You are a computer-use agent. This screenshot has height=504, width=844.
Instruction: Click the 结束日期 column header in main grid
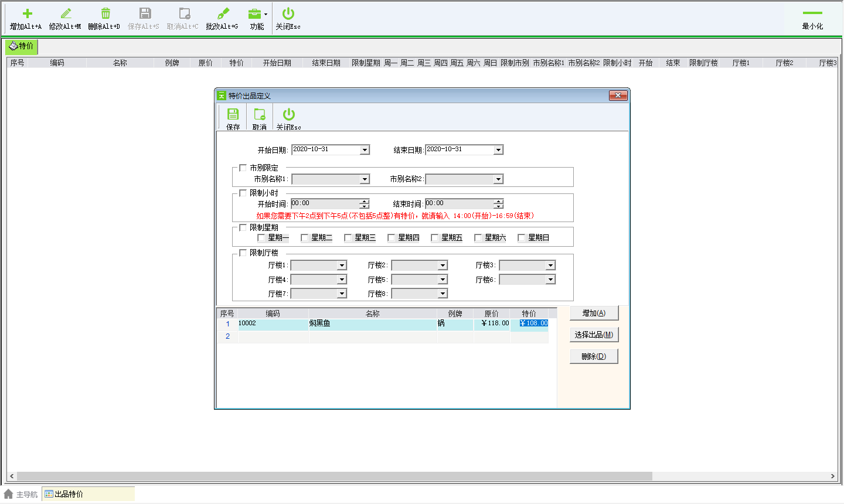[x=326, y=63]
